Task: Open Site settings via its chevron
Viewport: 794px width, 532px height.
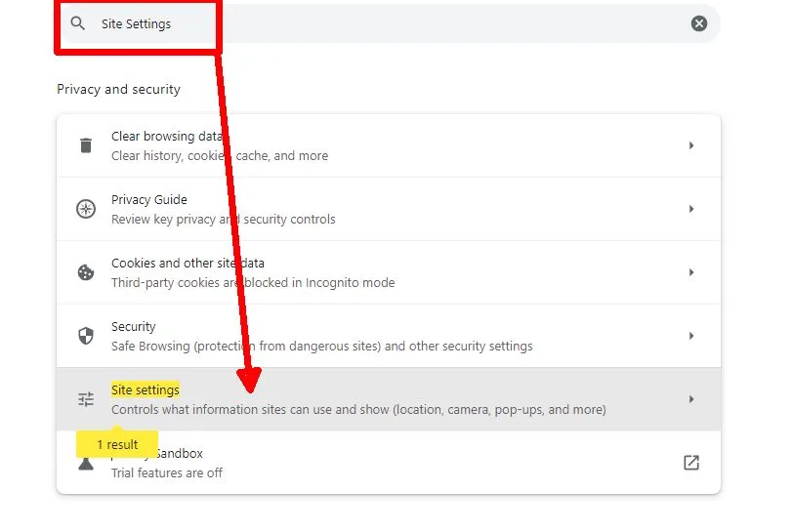Action: pos(690,399)
